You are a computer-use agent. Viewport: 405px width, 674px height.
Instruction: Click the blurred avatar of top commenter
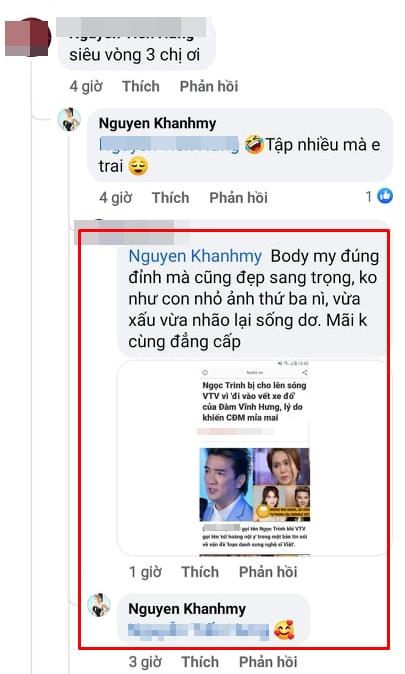28,37
